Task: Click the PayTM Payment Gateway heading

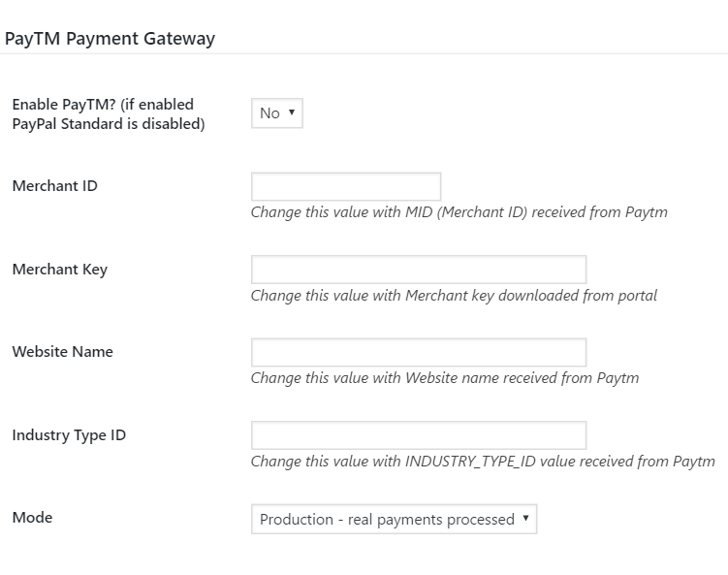Action: pos(111,39)
